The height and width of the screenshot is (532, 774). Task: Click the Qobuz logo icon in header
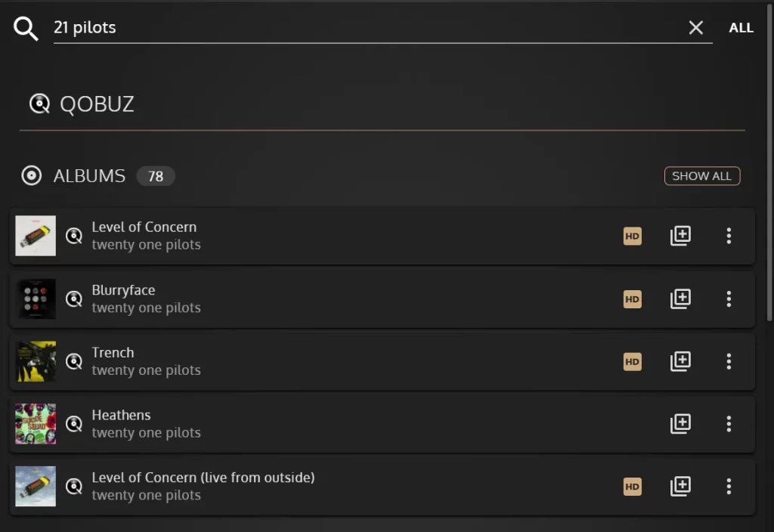pos(39,104)
